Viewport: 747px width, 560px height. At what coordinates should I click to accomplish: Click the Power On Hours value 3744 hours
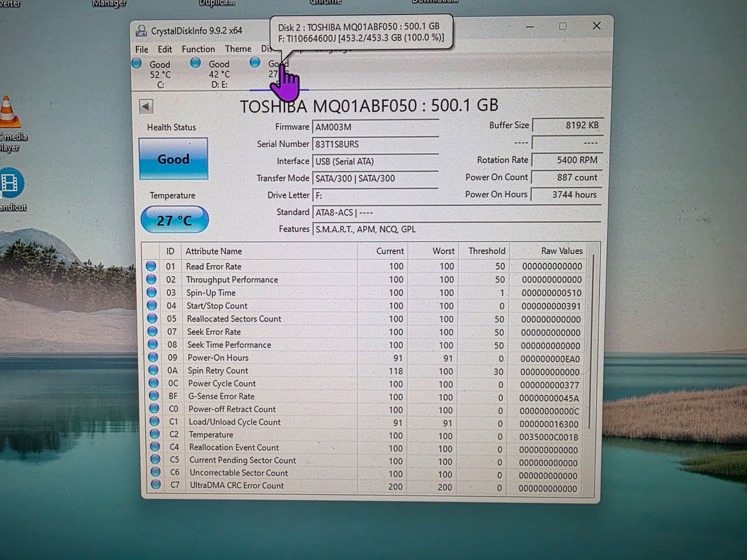[x=567, y=195]
